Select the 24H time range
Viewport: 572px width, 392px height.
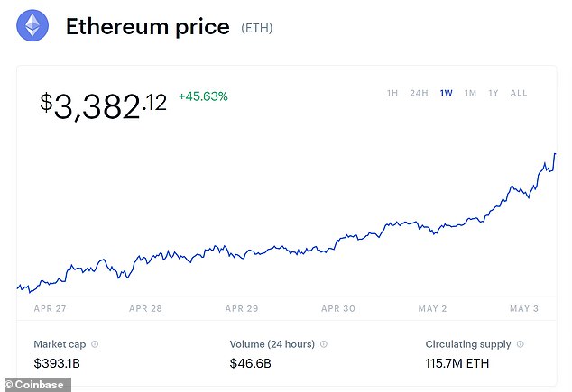point(419,93)
